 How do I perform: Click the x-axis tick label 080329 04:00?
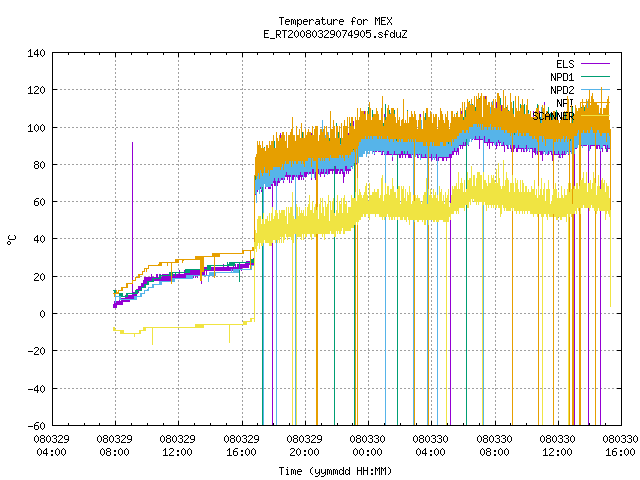[51, 446]
